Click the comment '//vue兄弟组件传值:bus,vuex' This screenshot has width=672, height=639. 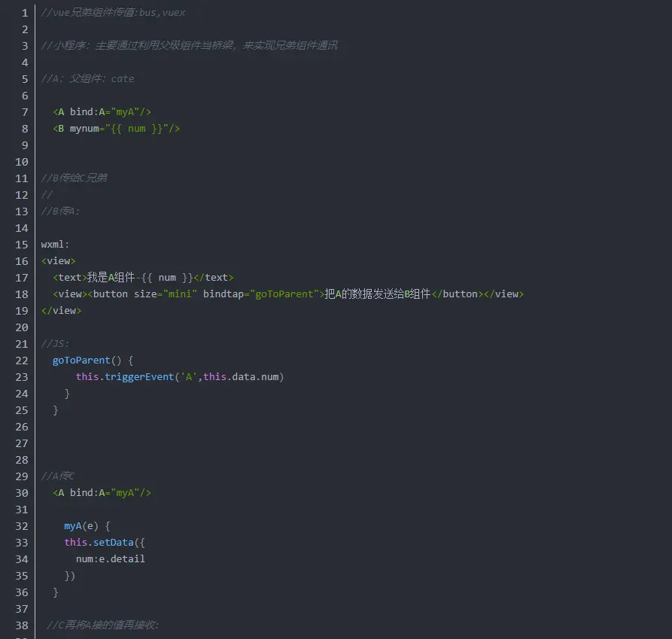(113, 13)
